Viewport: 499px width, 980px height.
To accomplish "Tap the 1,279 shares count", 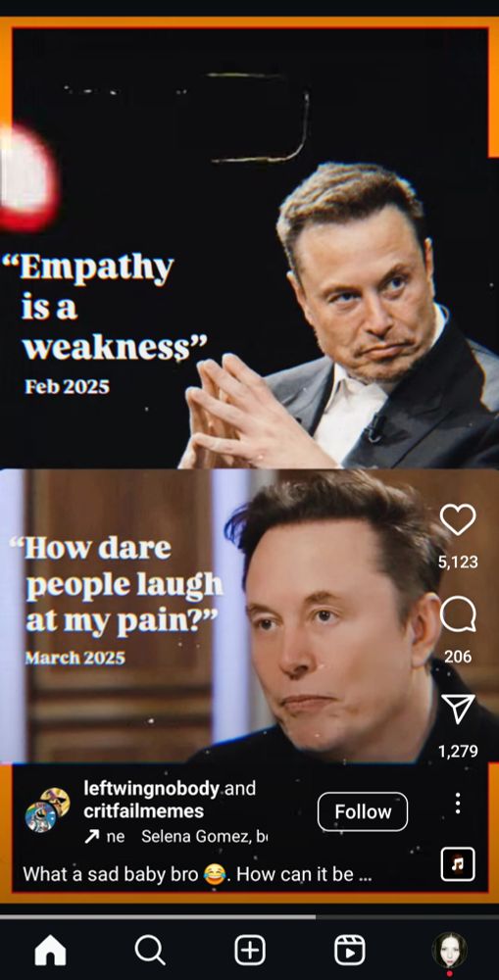I will coord(458,751).
